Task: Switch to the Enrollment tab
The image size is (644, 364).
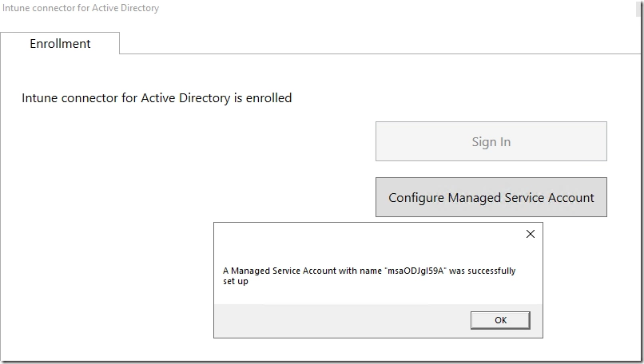Action: point(60,44)
